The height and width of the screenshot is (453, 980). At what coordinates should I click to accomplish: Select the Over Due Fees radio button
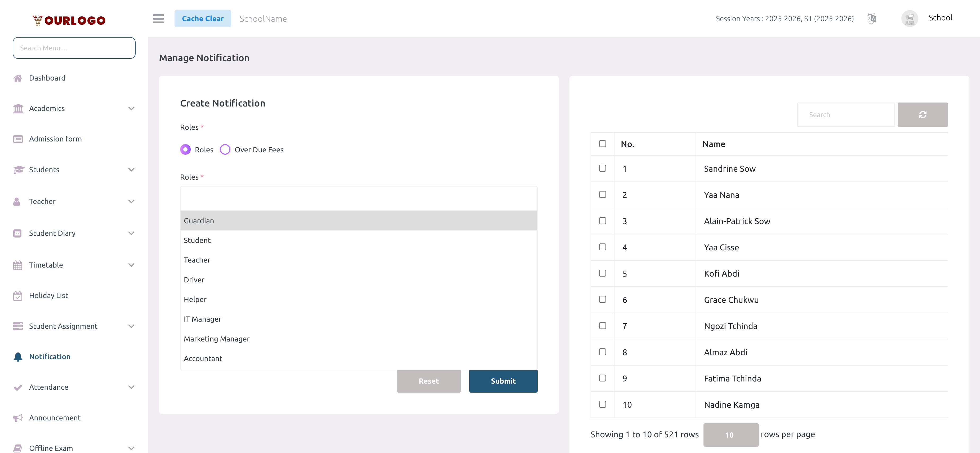tap(225, 149)
